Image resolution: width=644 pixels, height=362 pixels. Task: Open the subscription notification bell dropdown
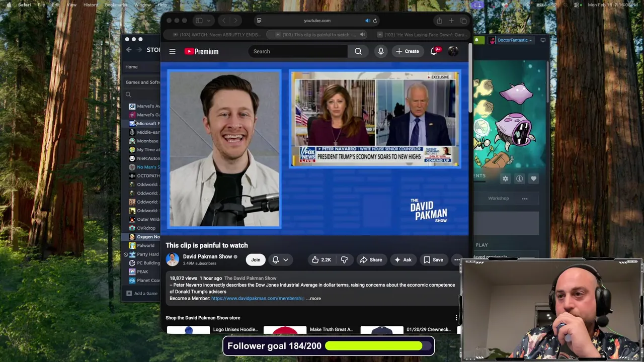click(x=280, y=260)
